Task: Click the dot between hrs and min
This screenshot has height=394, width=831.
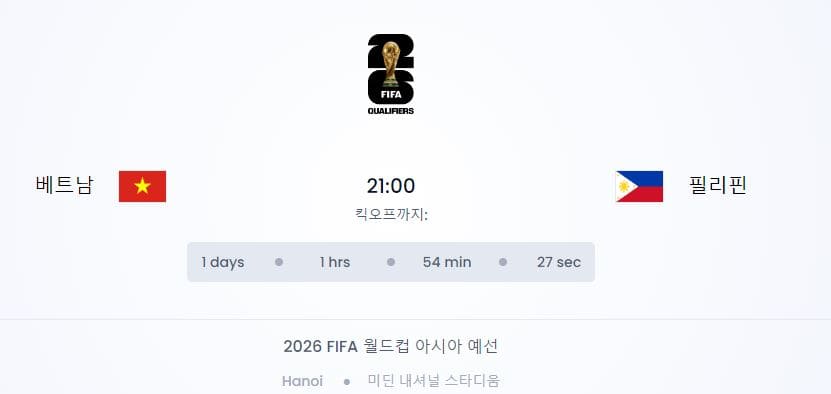Action: click(391, 262)
